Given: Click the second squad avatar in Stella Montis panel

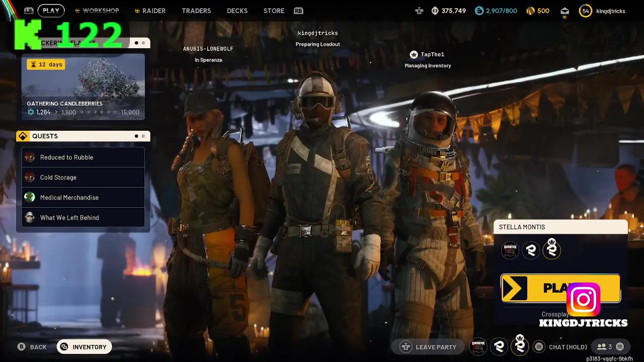Looking at the screenshot, I should click(x=531, y=250).
